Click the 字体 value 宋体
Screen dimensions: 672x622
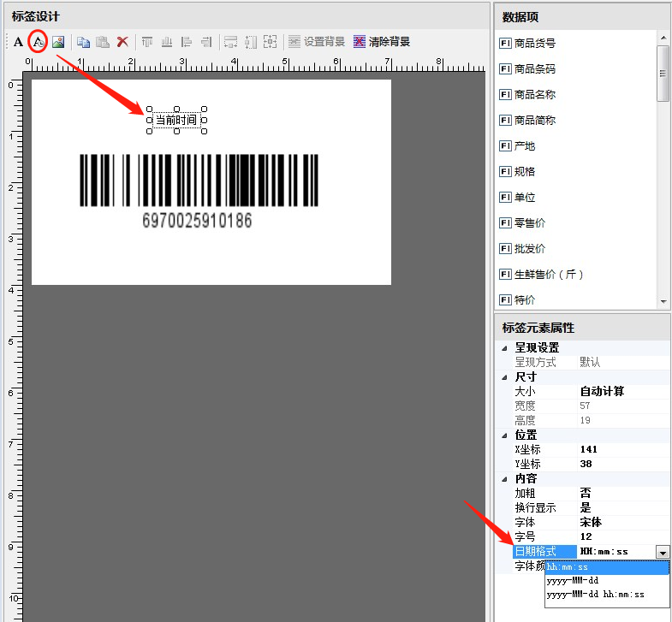(x=591, y=522)
